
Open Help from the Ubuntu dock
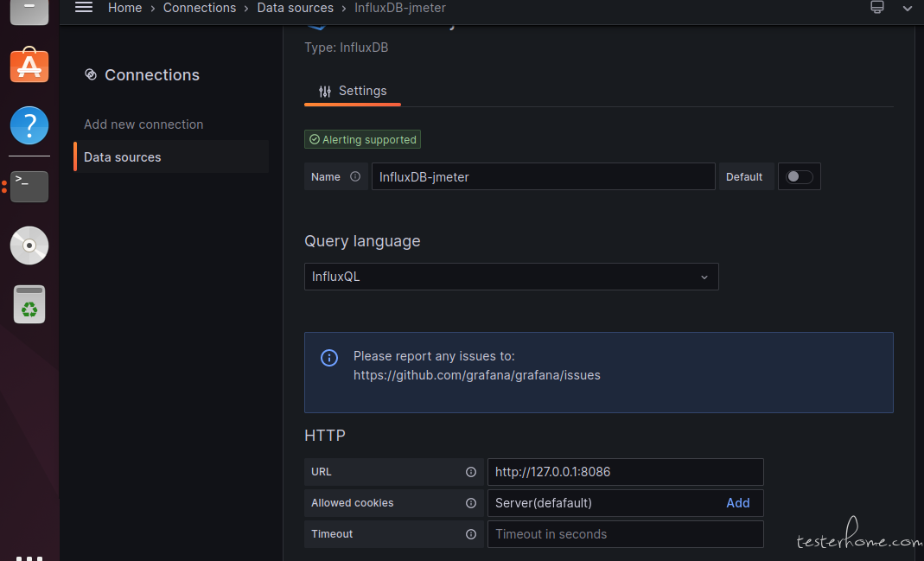(29, 125)
